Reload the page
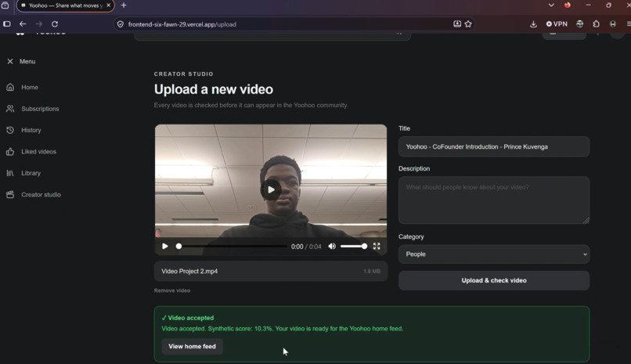631x364 pixels. pyautogui.click(x=55, y=24)
